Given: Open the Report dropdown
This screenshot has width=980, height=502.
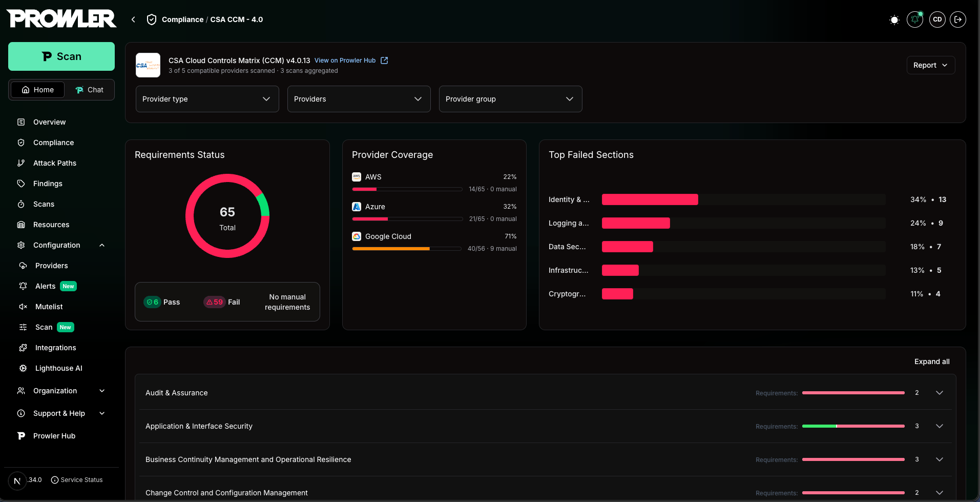Looking at the screenshot, I should click(x=931, y=65).
